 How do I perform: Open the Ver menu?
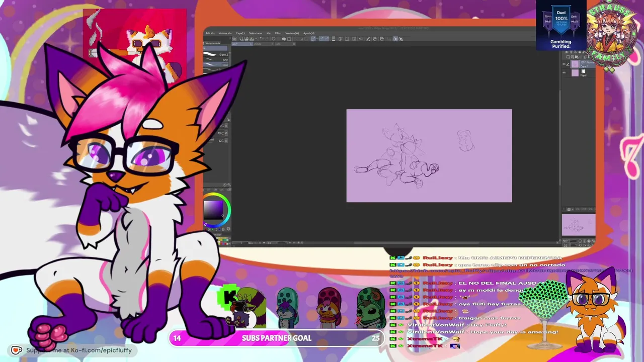coord(269,33)
